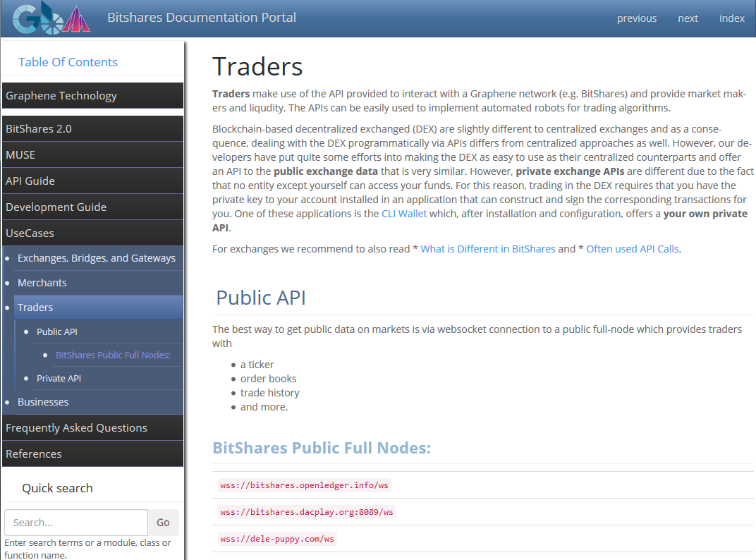Open Development Guide in the sidebar
This screenshot has width=756, height=560.
coord(92,207)
